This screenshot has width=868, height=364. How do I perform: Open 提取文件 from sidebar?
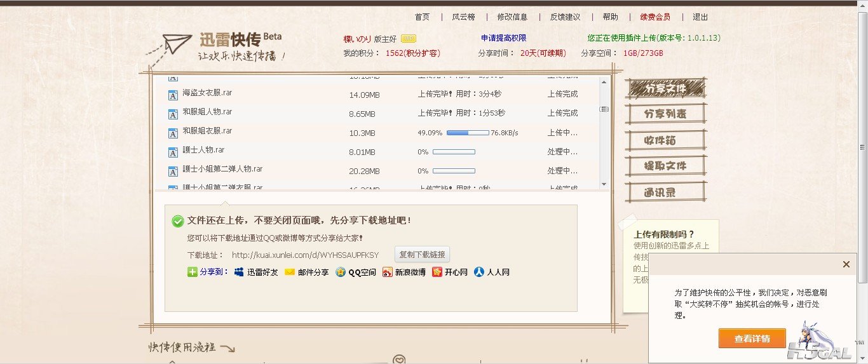click(665, 166)
